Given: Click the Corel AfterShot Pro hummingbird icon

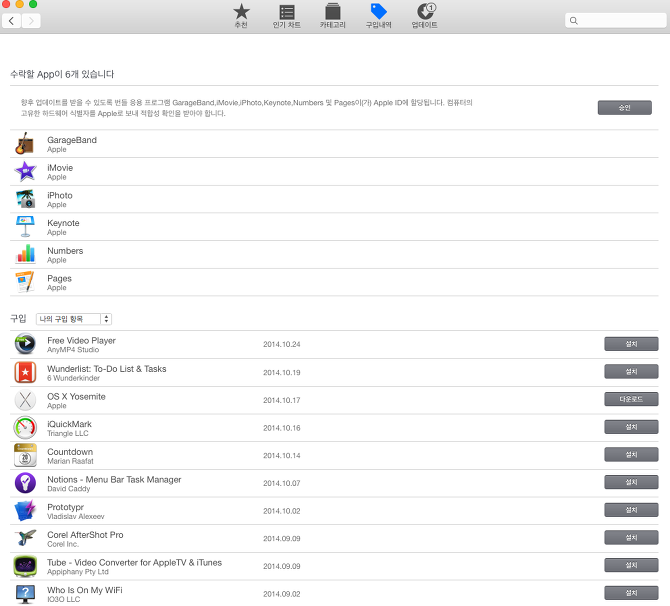Looking at the screenshot, I should click(x=25, y=538).
